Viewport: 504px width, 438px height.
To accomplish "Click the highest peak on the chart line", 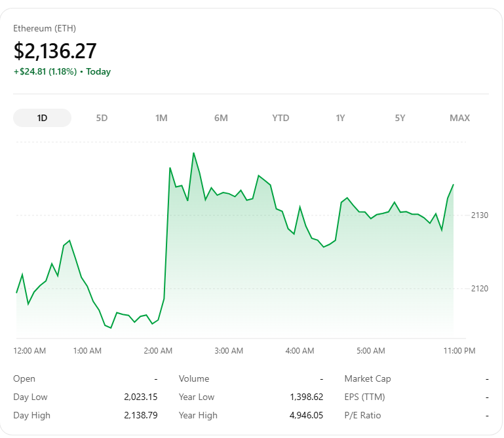I will tap(193, 153).
